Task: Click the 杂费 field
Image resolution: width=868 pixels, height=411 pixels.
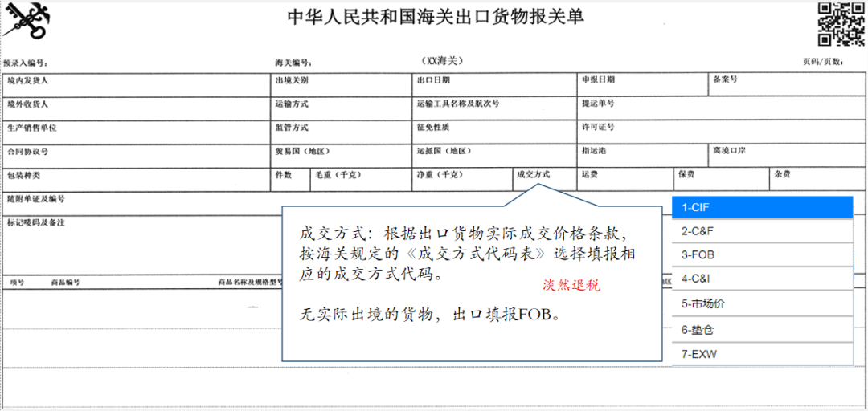Action: click(817, 180)
